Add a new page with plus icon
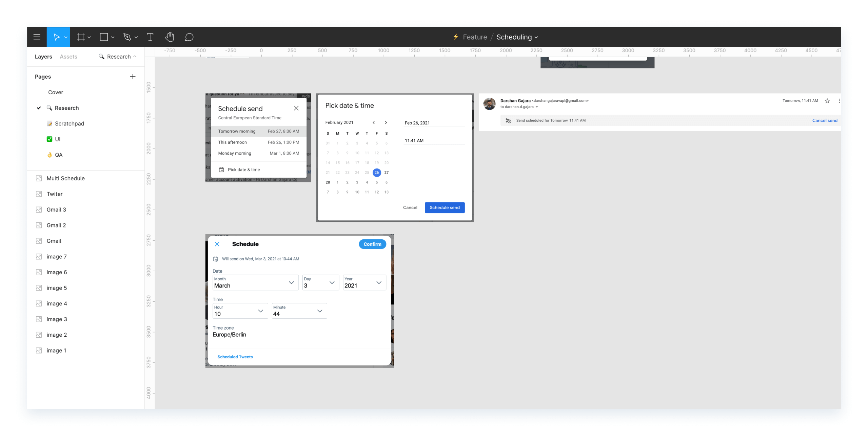This screenshot has height=436, width=868. (x=133, y=77)
